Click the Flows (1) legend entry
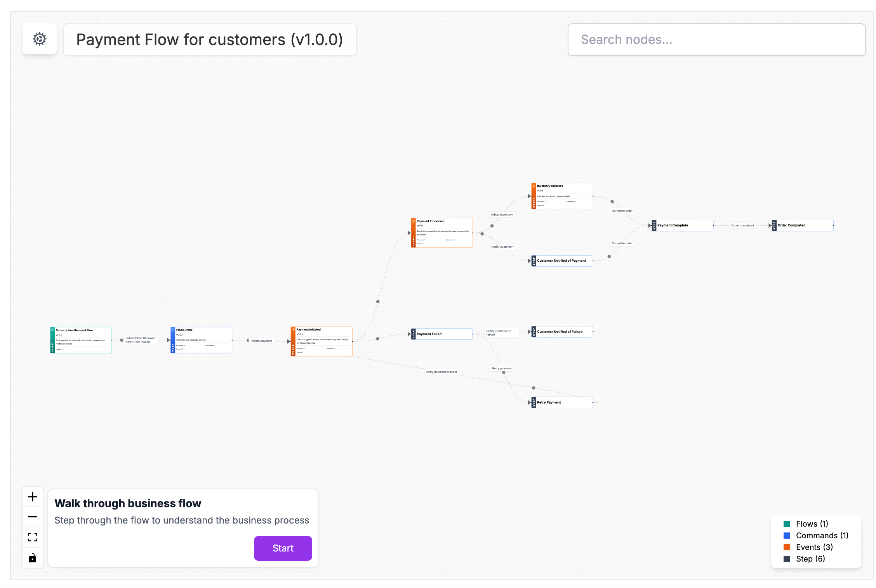 pos(812,524)
